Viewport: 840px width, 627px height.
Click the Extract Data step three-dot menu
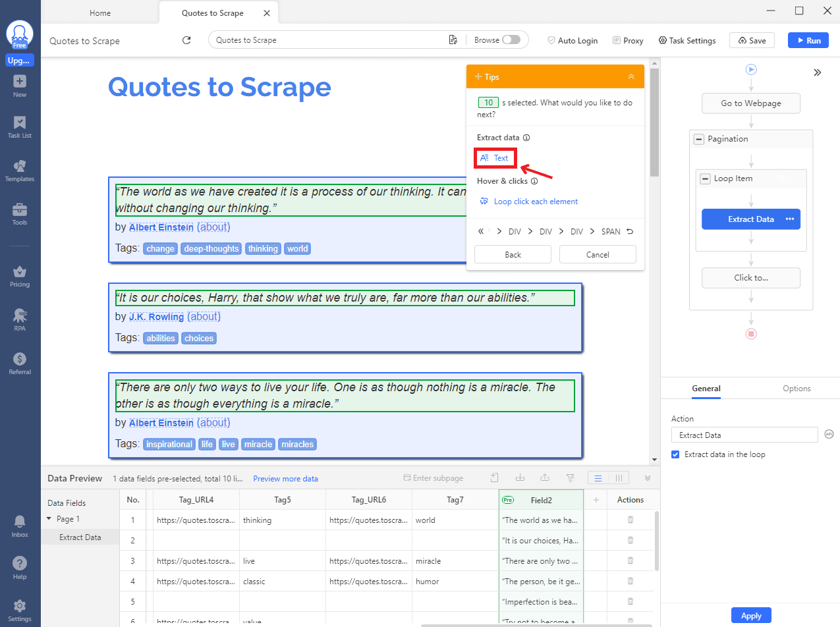(x=790, y=219)
